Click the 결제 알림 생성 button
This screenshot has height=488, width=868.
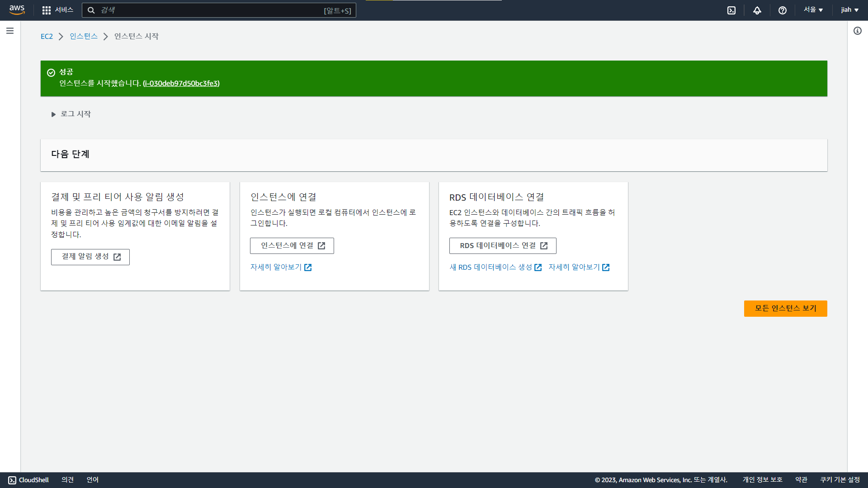(x=90, y=257)
